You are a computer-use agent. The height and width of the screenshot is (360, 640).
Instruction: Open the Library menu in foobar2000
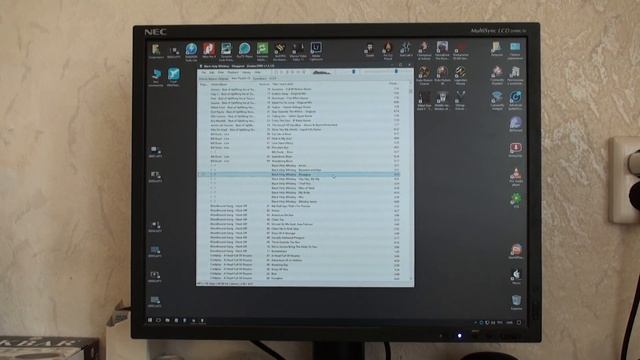247,72
